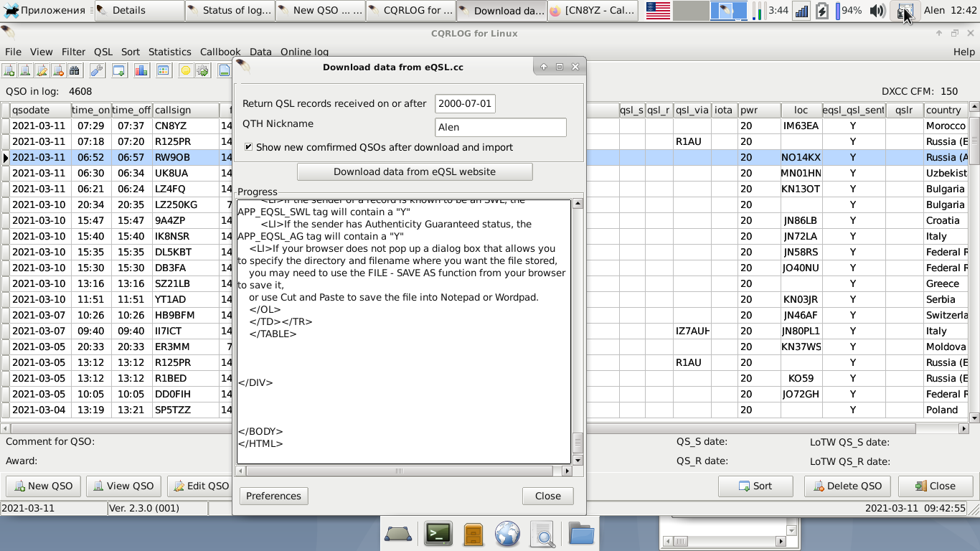Viewport: 980px width, 551px height.
Task: Open the network signal bars tray icon
Action: 801,10
